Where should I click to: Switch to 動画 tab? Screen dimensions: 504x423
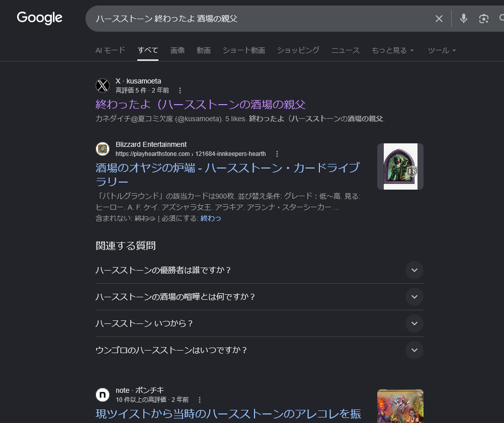click(x=204, y=50)
